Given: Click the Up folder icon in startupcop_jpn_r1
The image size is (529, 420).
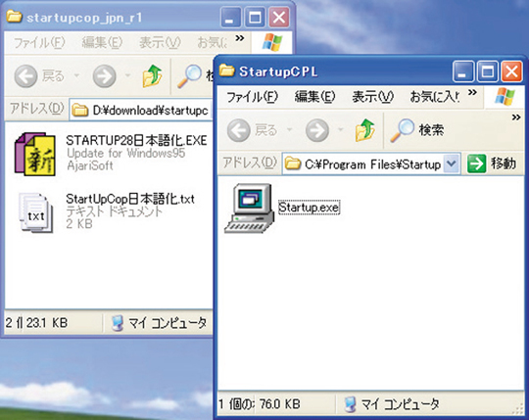Looking at the screenshot, I should [152, 75].
